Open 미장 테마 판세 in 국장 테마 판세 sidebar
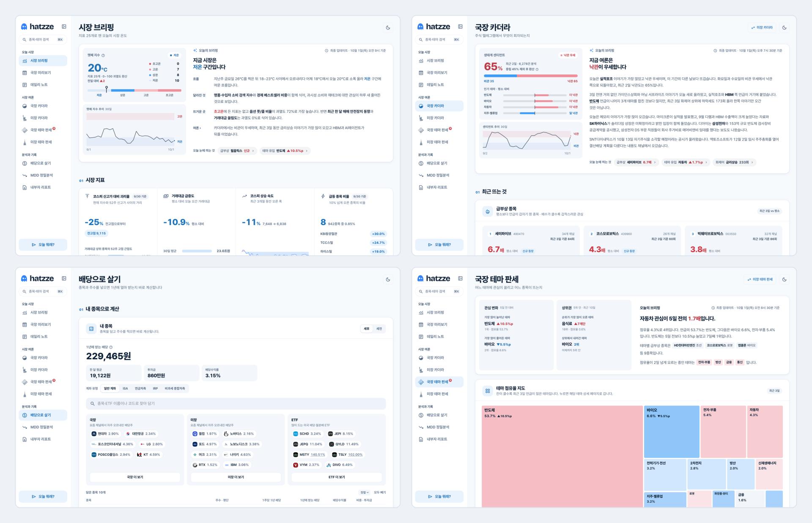 pos(439,394)
